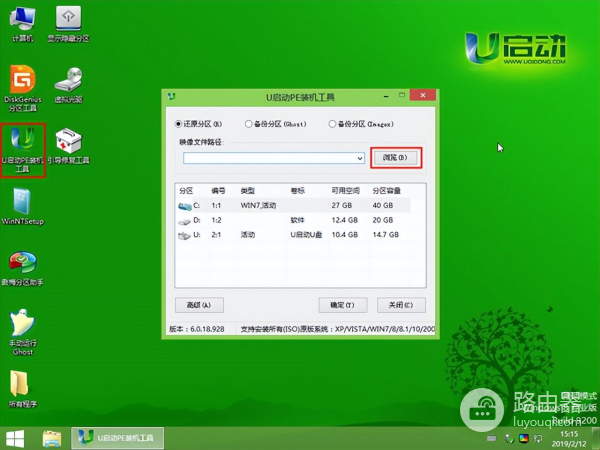Viewport: 600px width, 450px height.
Task: Select the 备份分区 (Imagex) radio option
Action: [361, 124]
